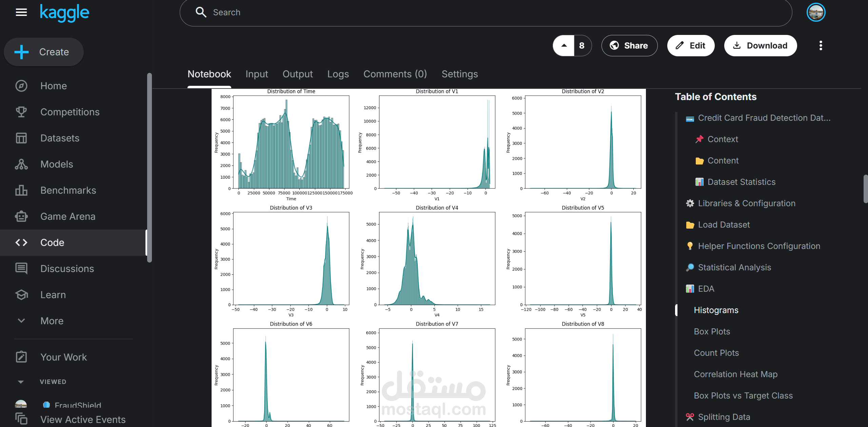Collapse the Viewed section arrow
Viewport: 868px width, 427px height.
[21, 382]
